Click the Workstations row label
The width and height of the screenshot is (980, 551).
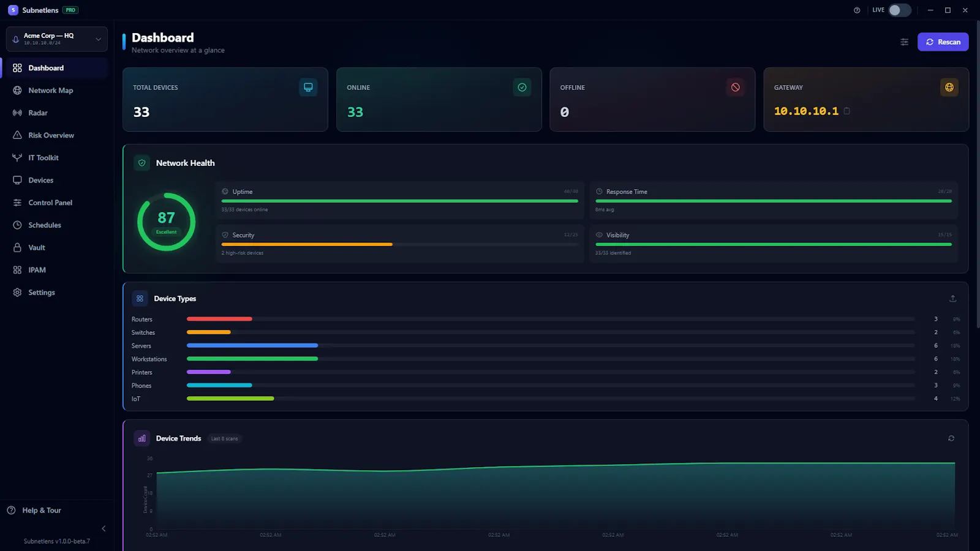point(149,359)
